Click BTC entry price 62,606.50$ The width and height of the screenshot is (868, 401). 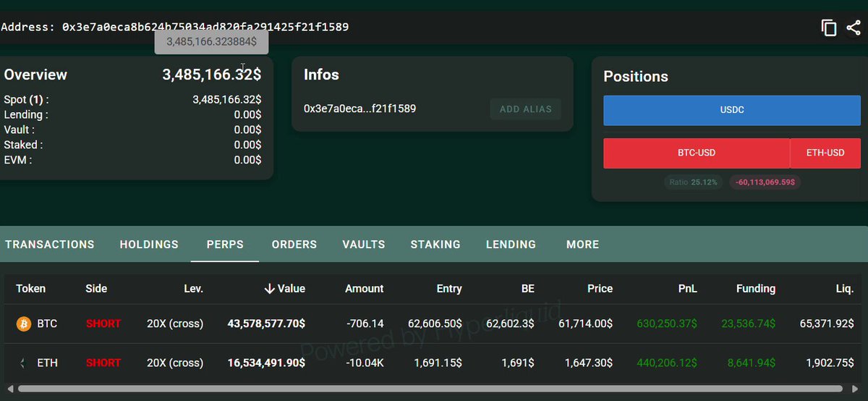(433, 324)
